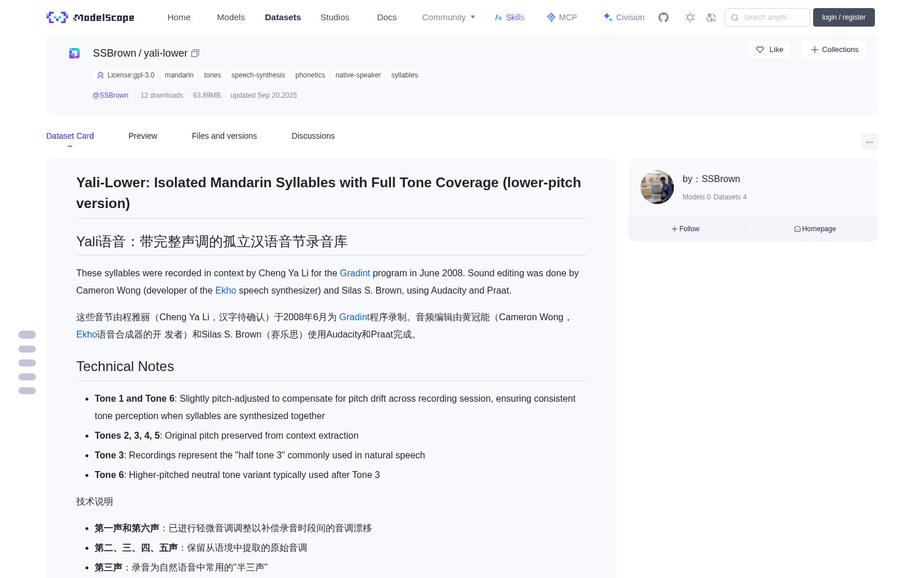
Task: Click the tones tag
Action: click(x=213, y=75)
